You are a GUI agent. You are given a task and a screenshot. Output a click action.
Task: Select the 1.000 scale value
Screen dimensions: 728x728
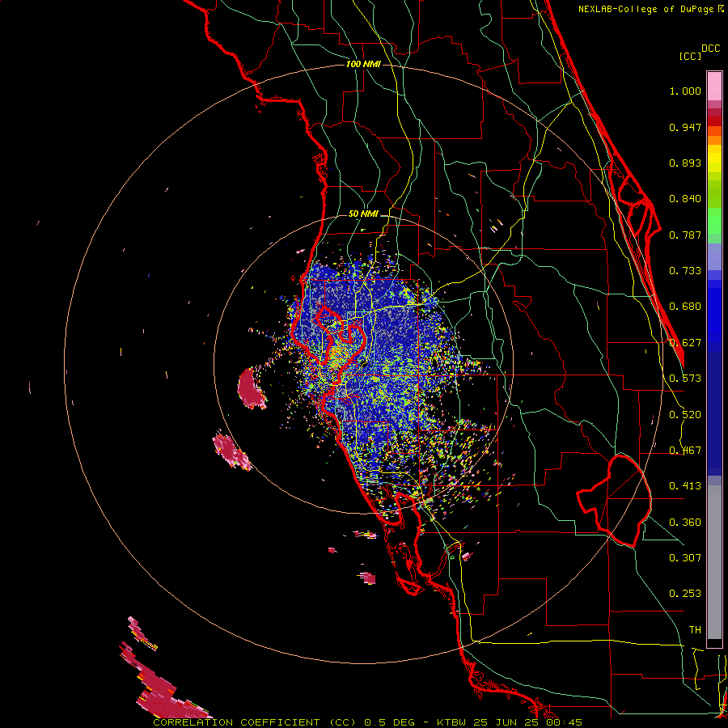pos(685,91)
